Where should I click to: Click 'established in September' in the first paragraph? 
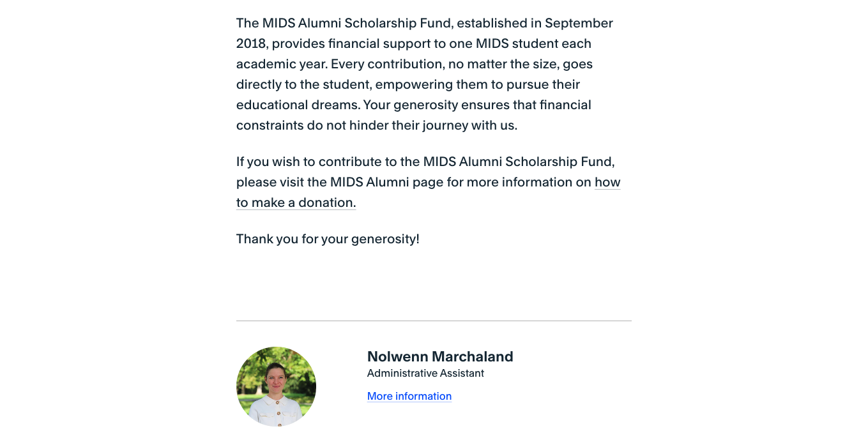tap(535, 23)
